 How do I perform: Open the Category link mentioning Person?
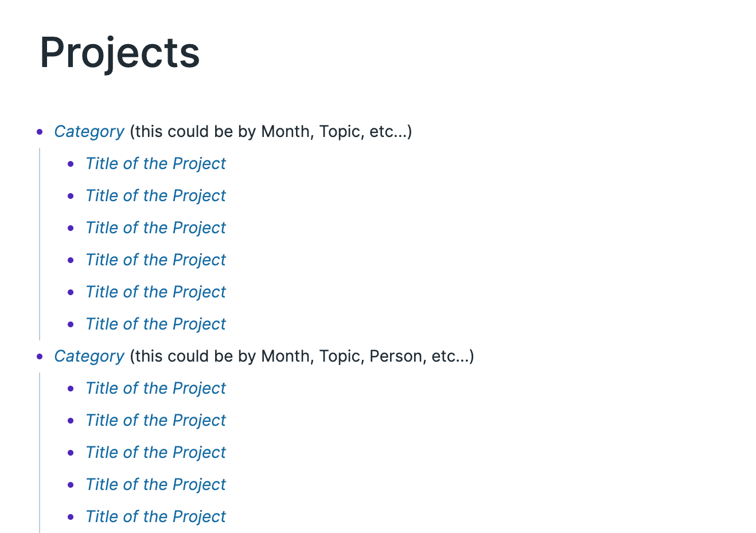(x=89, y=356)
